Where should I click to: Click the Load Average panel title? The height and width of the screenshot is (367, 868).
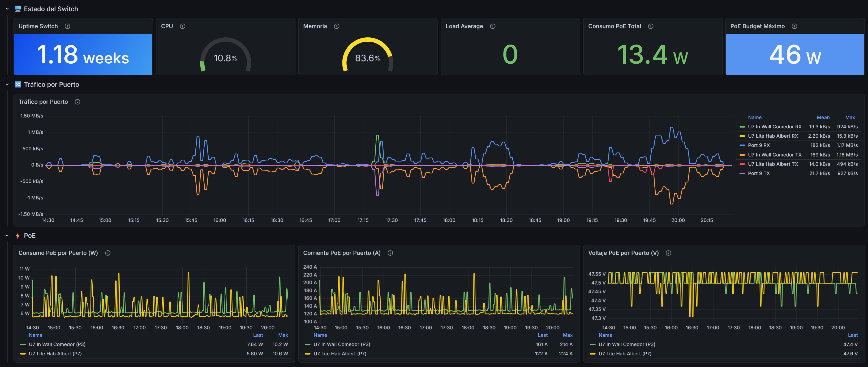464,26
